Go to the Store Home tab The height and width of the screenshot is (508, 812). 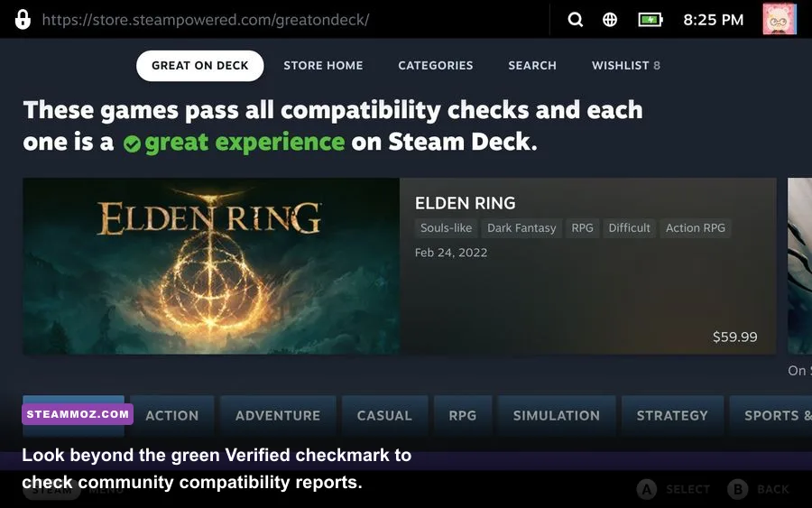323,66
